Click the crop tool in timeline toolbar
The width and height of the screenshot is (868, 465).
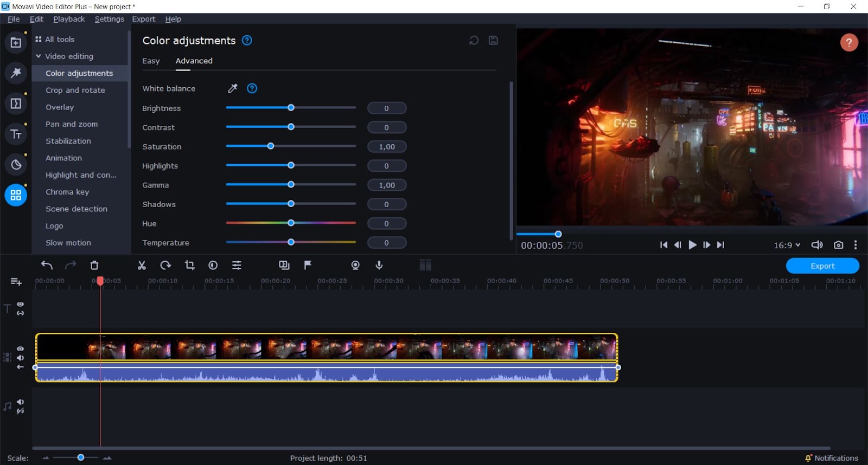click(x=189, y=265)
